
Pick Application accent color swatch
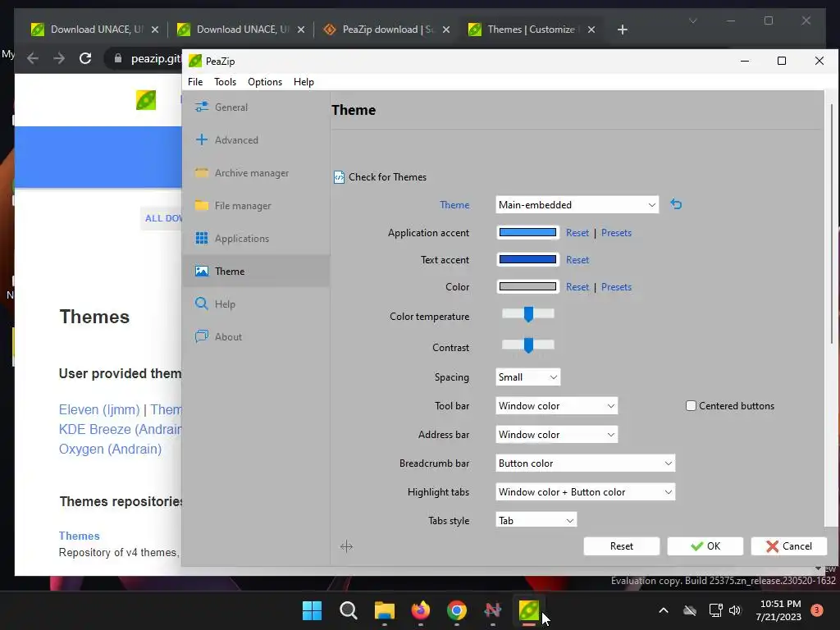[527, 232]
